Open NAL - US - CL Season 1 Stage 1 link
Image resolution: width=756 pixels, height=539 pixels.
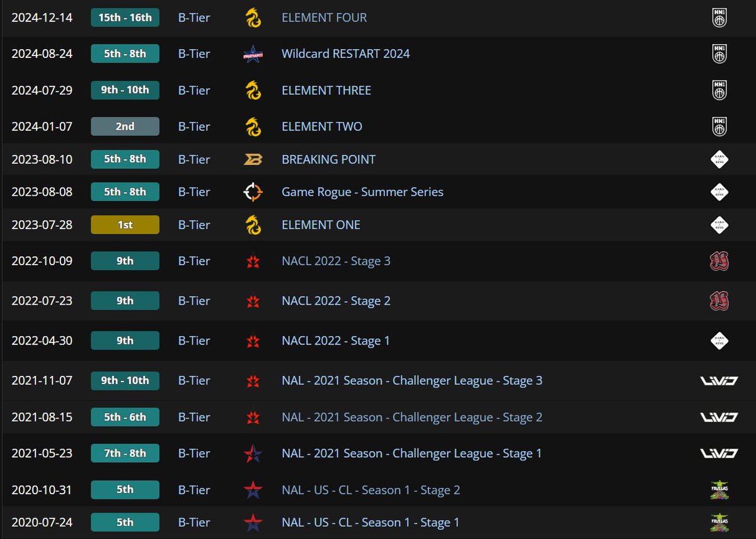[370, 523]
